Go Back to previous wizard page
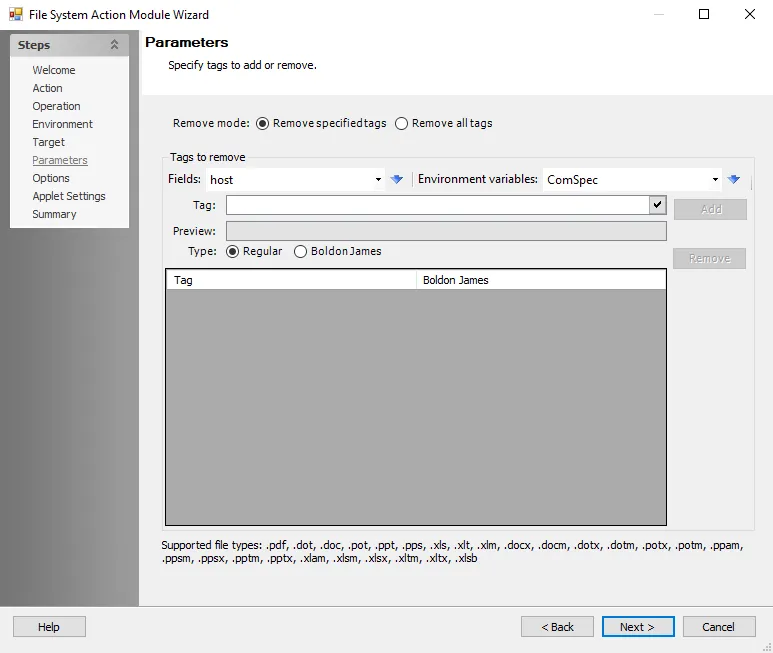The height and width of the screenshot is (653, 773). point(557,626)
